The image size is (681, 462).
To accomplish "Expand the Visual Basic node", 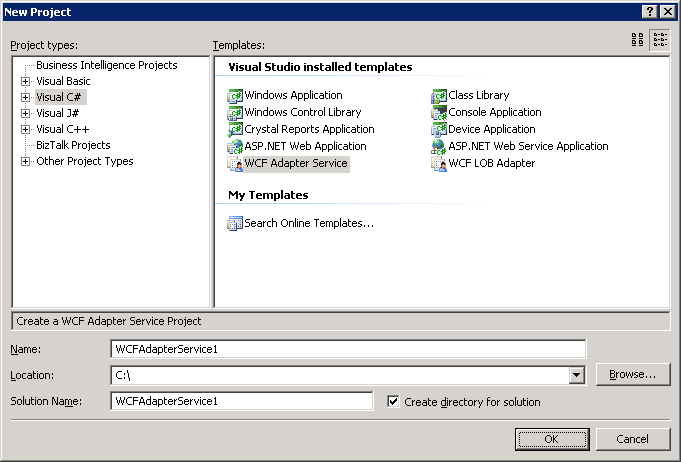I will pyautogui.click(x=26, y=81).
